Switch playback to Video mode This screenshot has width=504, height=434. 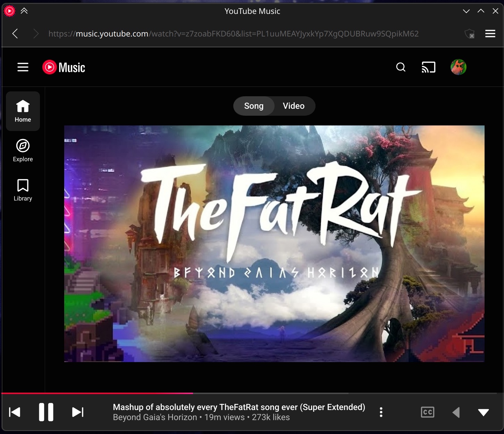[x=294, y=106]
